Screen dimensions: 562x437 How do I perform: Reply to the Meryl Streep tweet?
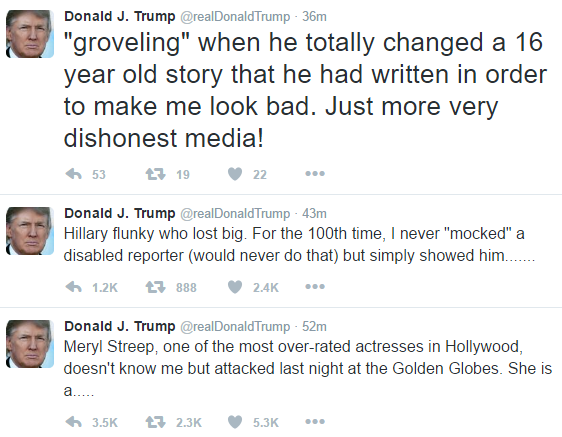point(74,422)
